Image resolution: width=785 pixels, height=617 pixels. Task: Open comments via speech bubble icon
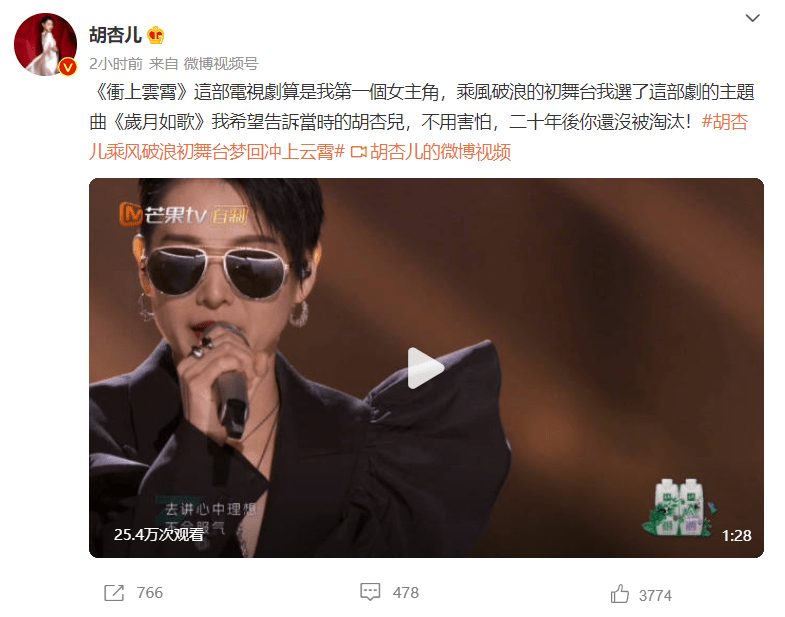pyautogui.click(x=370, y=592)
